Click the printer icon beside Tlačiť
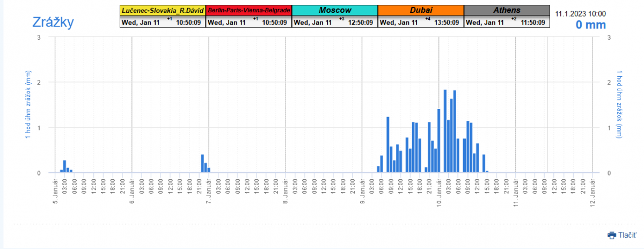The image size is (644, 249). tap(612, 235)
